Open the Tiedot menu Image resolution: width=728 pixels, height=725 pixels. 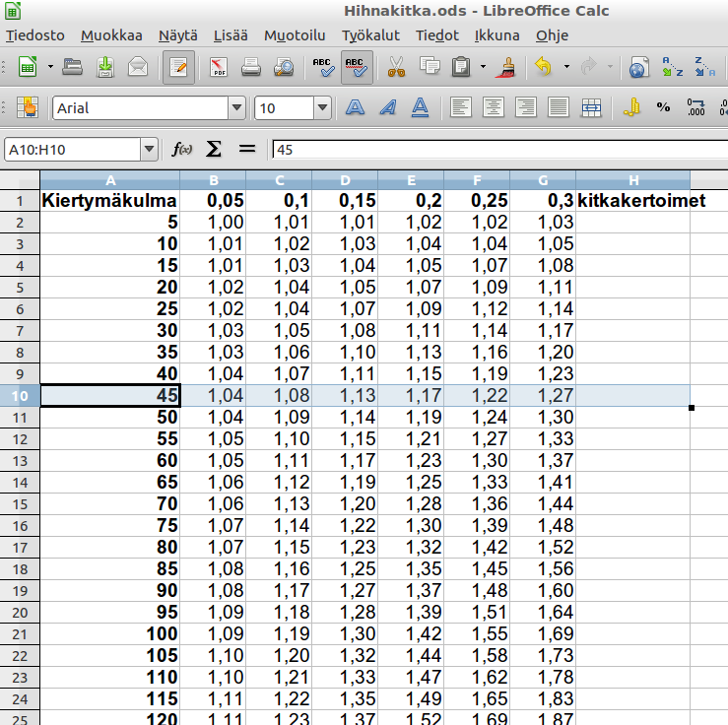(436, 35)
